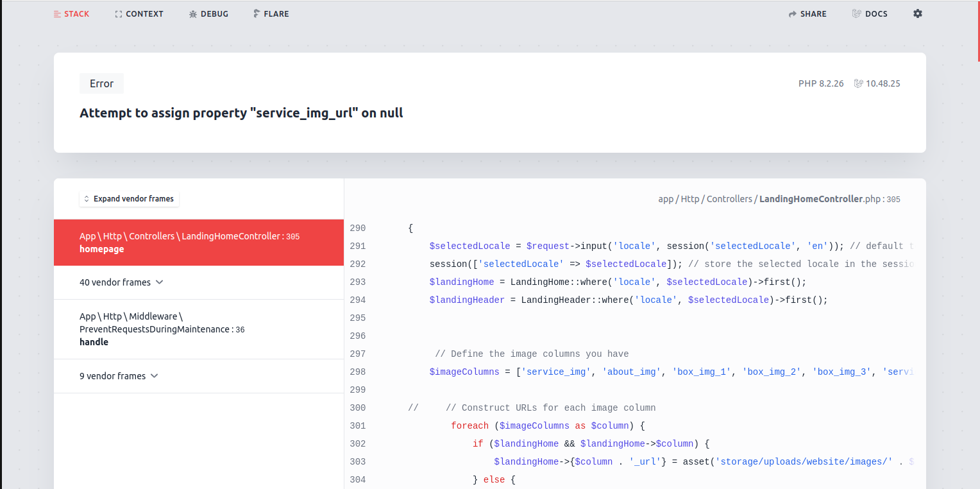
Task: Open Docs via the Laravel docs icon
Action: point(856,13)
